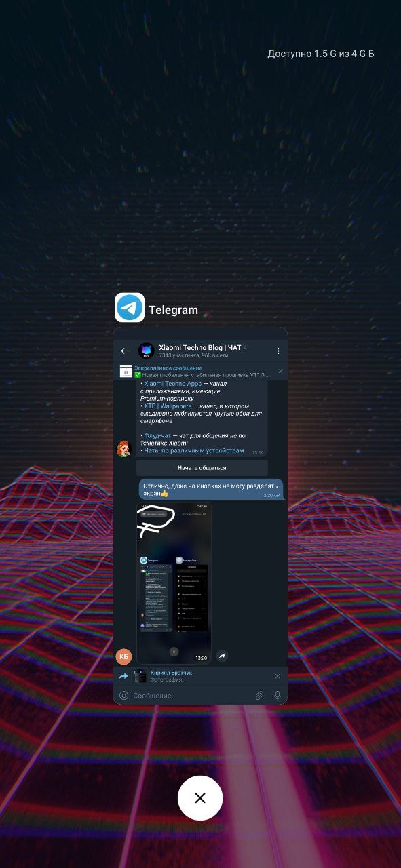Tap the Telegram label above the card
The height and width of the screenshot is (868, 401).
(x=174, y=310)
